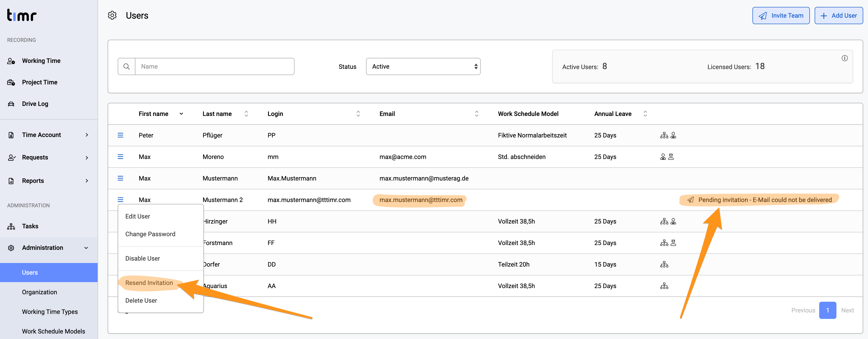
Task: Open row menu for Peter Pflüger
Action: [120, 135]
